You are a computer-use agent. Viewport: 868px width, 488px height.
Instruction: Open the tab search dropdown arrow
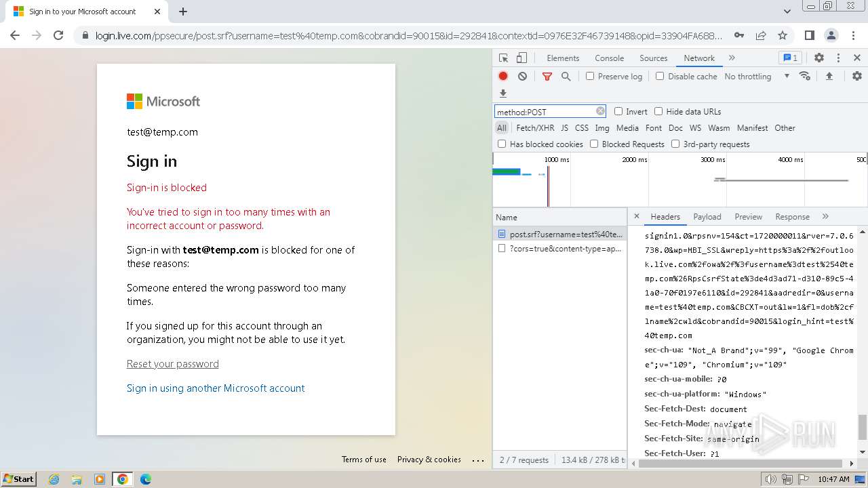click(x=787, y=12)
